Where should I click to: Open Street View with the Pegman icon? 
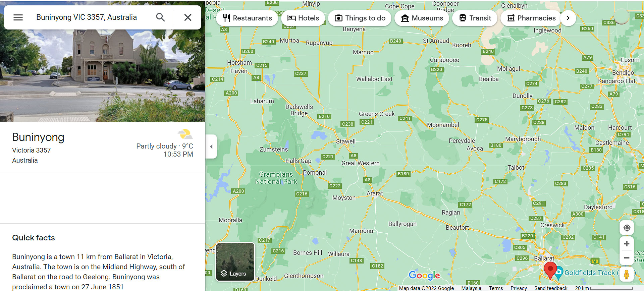pyautogui.click(x=627, y=274)
